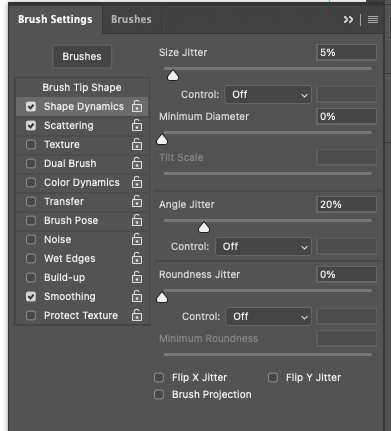Screen dimensions: 391x431
Task: Select the Brush Tip Shape section
Action: (x=82, y=88)
